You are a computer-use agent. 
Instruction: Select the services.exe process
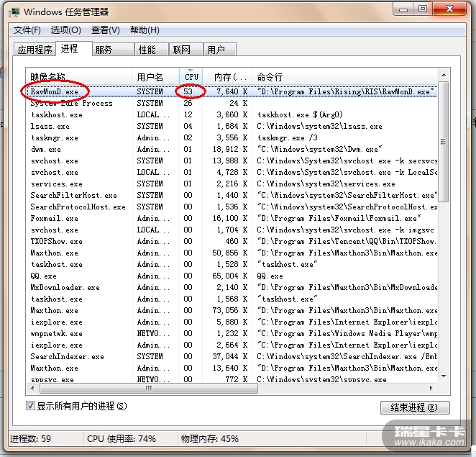coord(232,184)
